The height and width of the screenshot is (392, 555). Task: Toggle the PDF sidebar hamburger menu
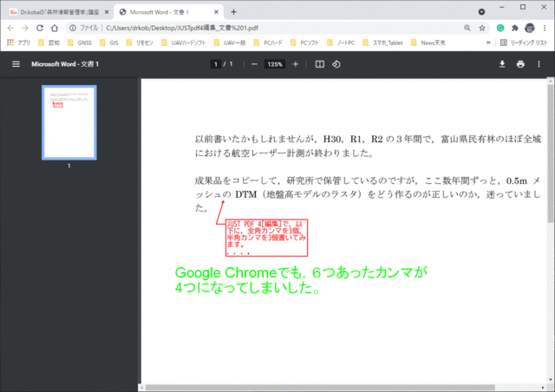coord(16,64)
